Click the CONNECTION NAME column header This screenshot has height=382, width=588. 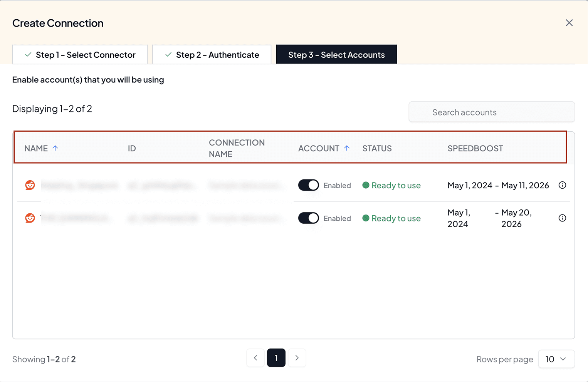[237, 148]
